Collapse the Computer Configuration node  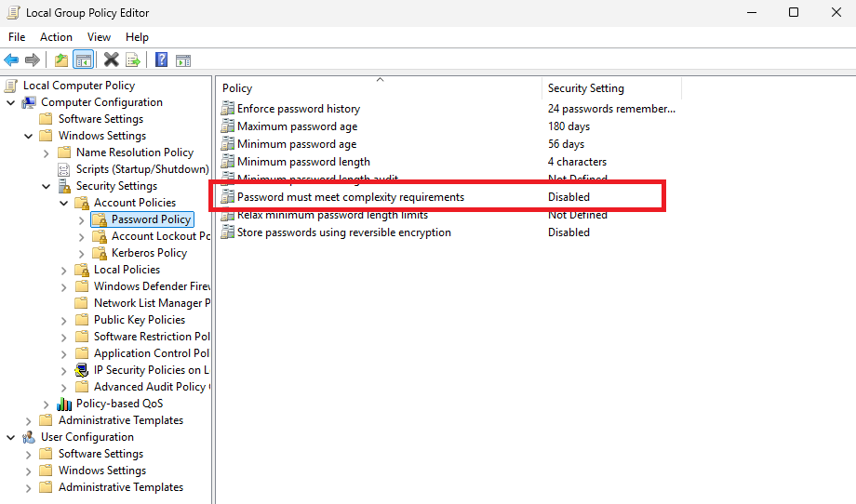point(10,102)
